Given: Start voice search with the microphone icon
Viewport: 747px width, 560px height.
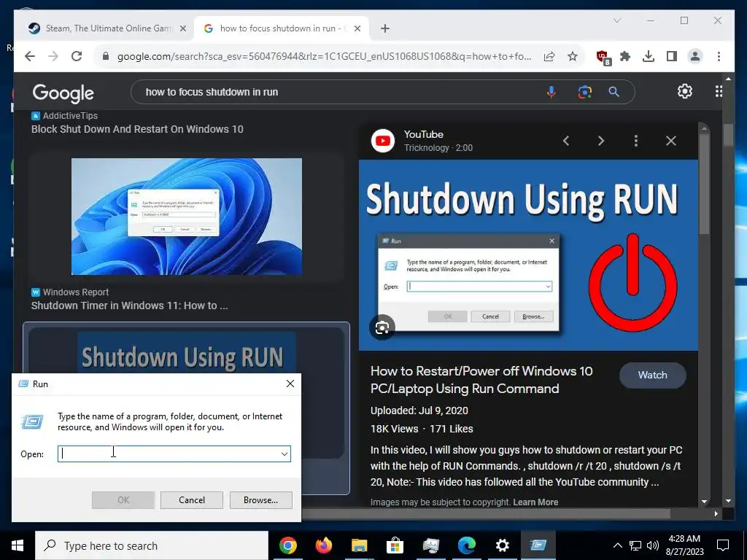Looking at the screenshot, I should pos(551,92).
